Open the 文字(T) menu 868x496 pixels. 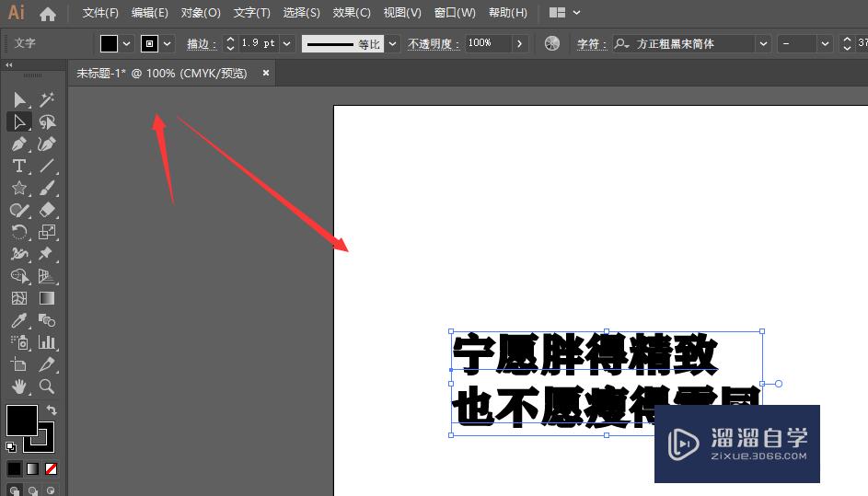pyautogui.click(x=252, y=13)
